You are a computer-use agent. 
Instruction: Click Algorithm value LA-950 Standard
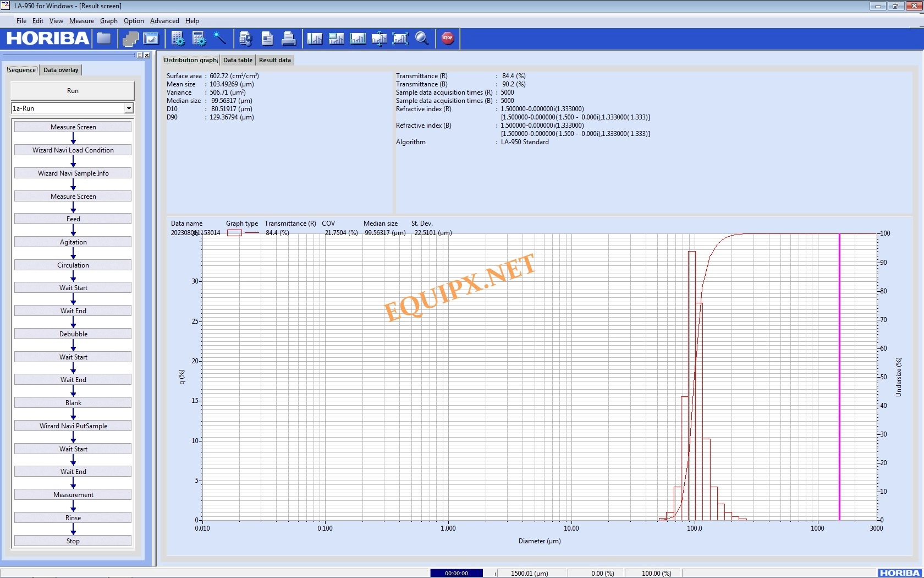[x=525, y=142]
